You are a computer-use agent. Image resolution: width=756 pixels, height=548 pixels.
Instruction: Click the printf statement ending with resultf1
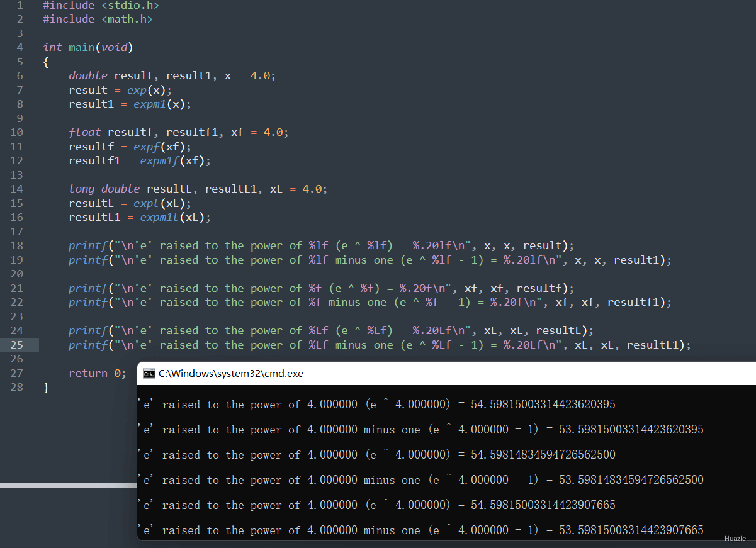pyautogui.click(x=370, y=302)
